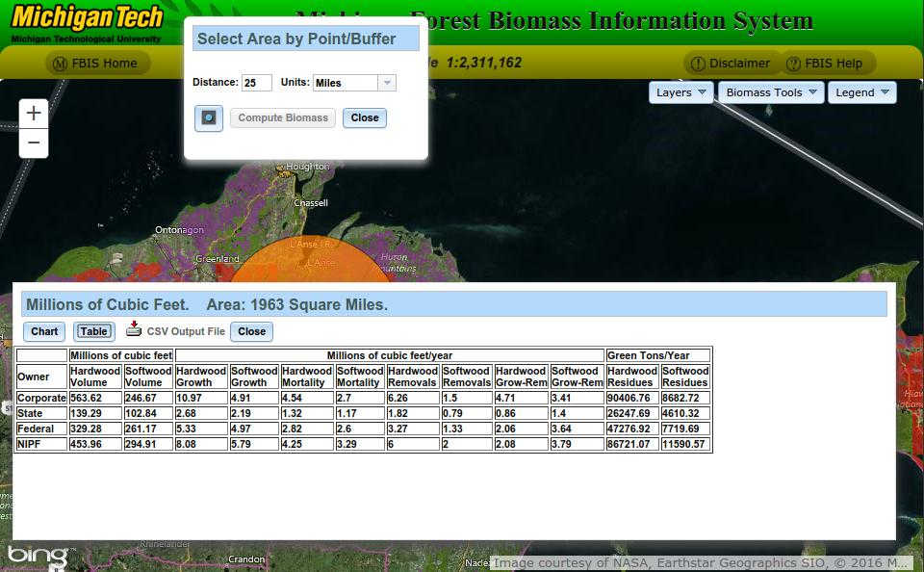Close the Select Area dialog
This screenshot has width=924, height=572.
365,118
